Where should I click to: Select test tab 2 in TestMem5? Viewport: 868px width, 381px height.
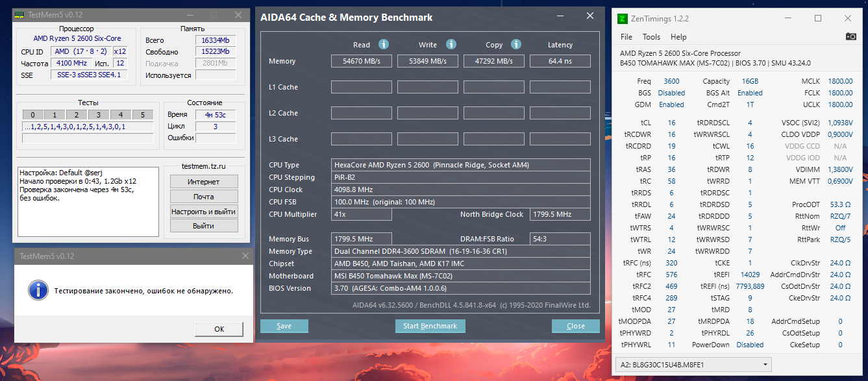point(77,115)
